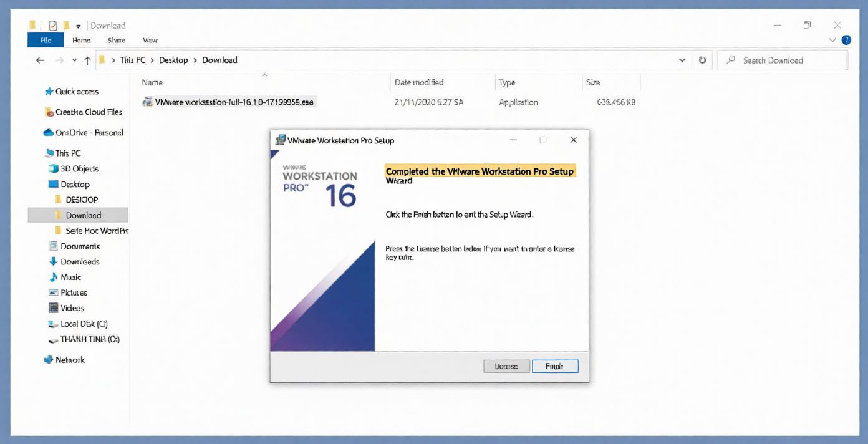Click the Back navigation arrow
868x444 pixels.
click(x=41, y=60)
